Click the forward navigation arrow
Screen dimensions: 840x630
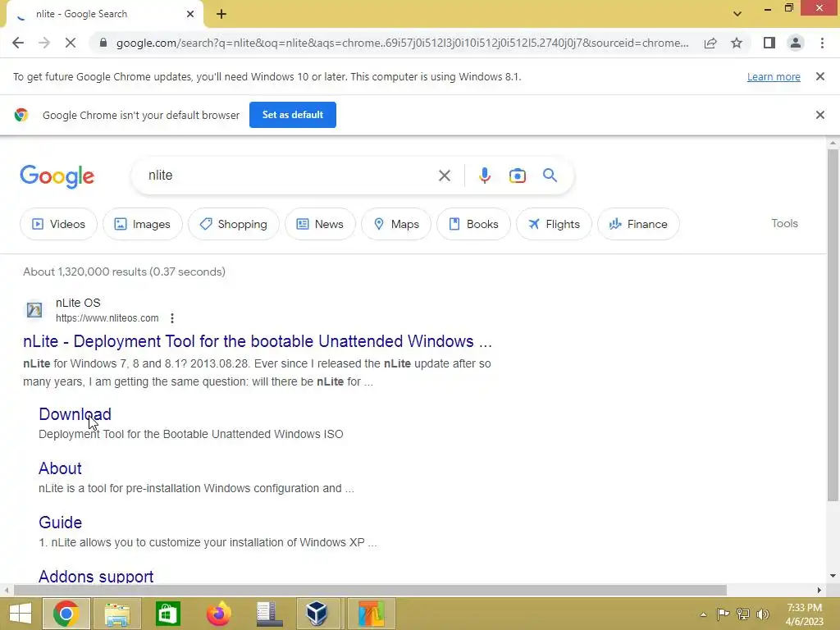44,43
